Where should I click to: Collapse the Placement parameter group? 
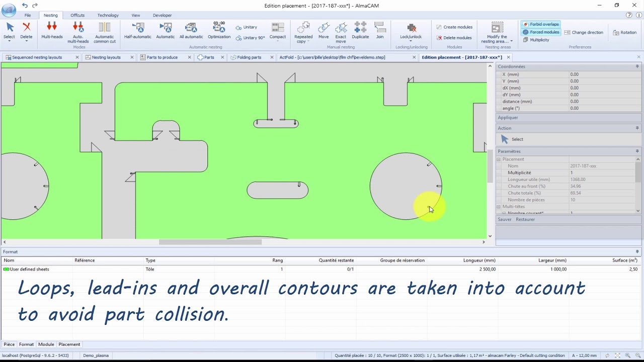(499, 159)
